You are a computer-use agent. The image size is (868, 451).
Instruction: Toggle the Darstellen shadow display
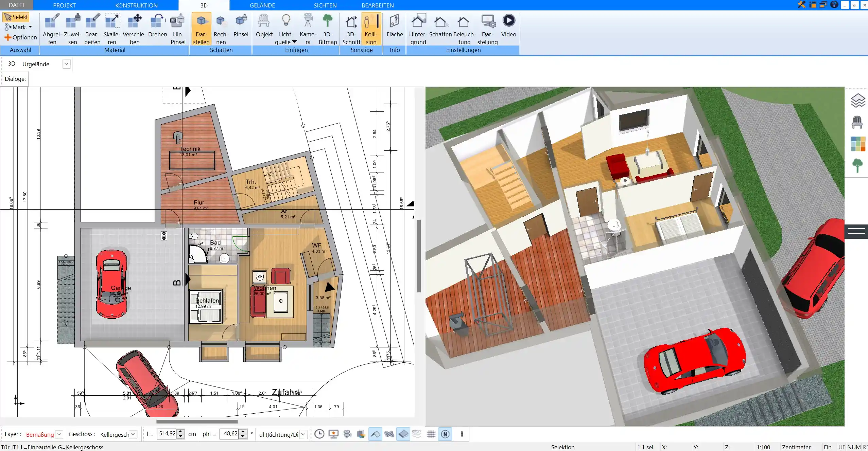pyautogui.click(x=201, y=29)
